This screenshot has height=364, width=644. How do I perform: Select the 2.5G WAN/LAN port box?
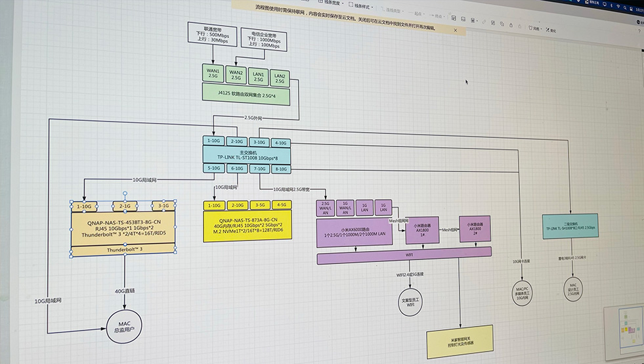point(326,208)
